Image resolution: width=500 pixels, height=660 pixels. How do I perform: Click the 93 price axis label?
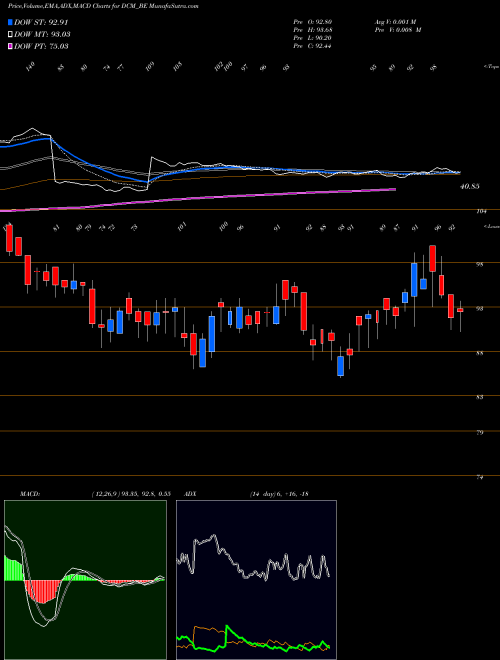480,309
